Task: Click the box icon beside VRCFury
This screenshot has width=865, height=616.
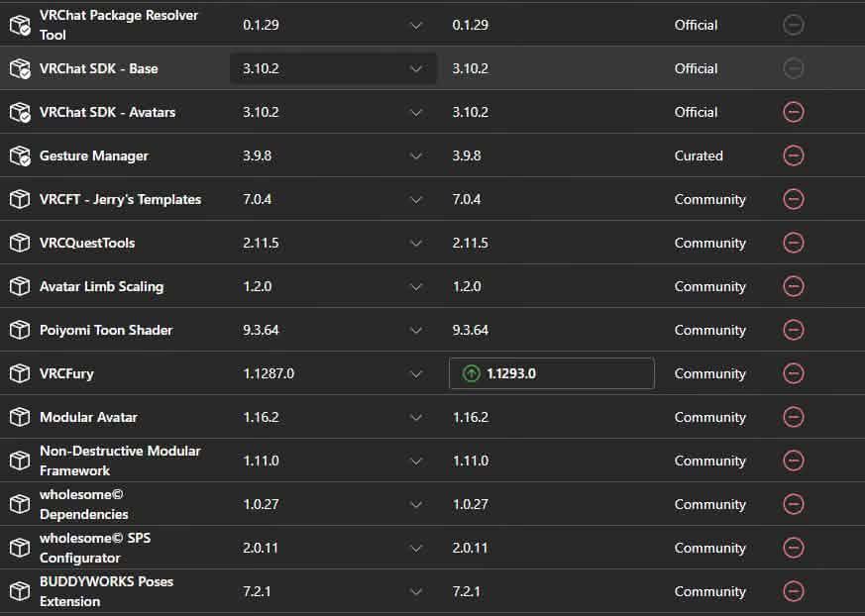Action: coord(20,373)
